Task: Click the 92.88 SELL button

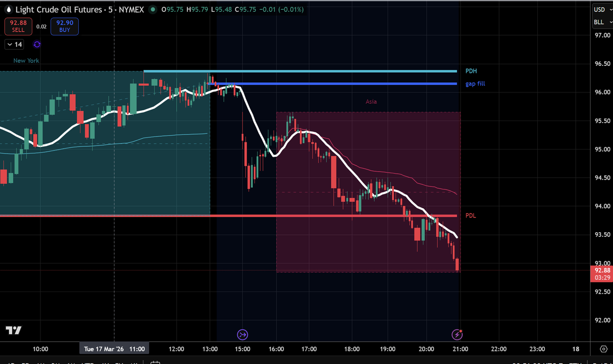Action: 18,26
